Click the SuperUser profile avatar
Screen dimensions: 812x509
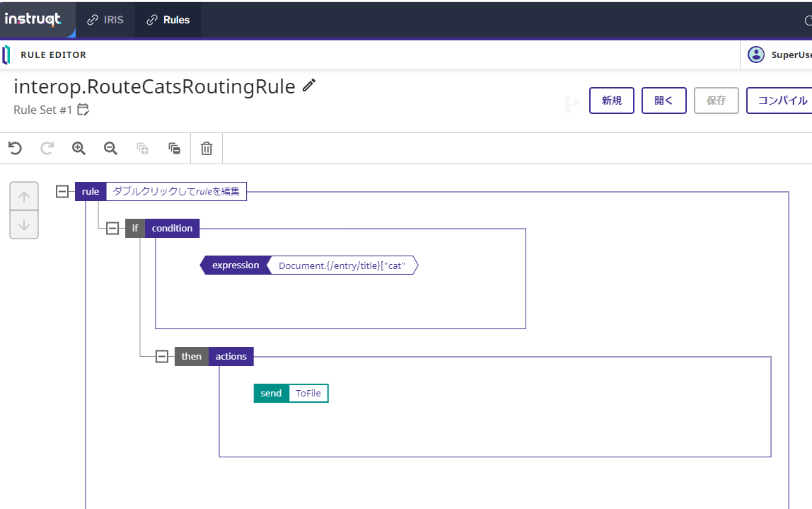pos(756,55)
